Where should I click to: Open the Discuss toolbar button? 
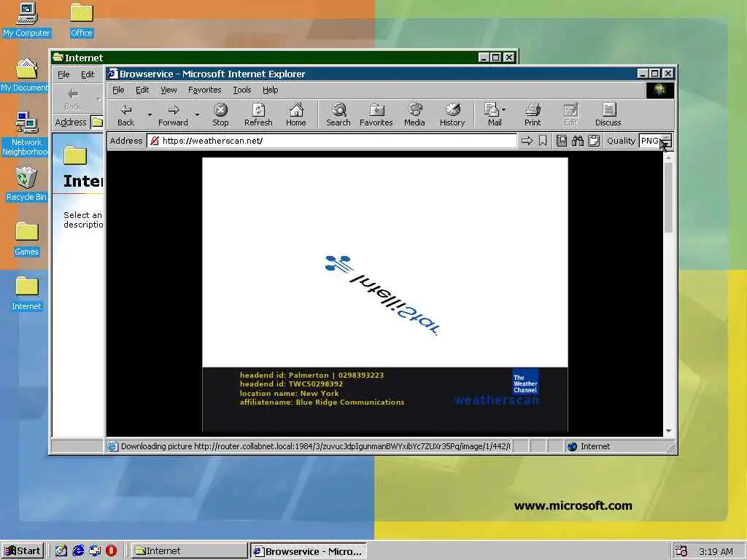pos(608,114)
